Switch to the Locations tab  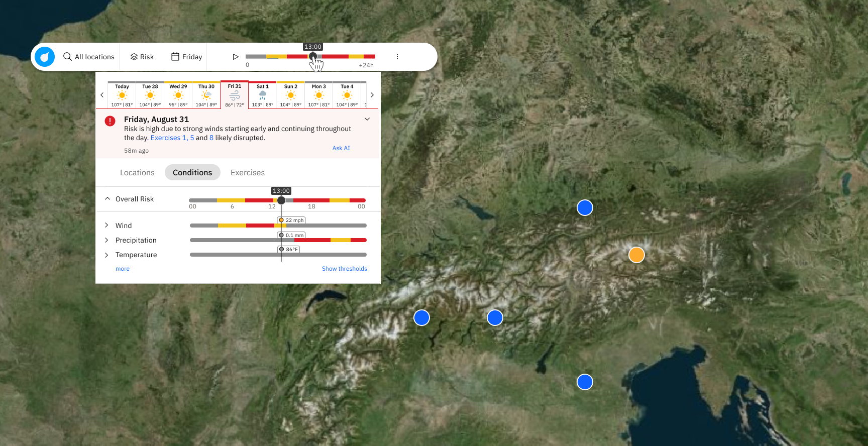pos(137,172)
